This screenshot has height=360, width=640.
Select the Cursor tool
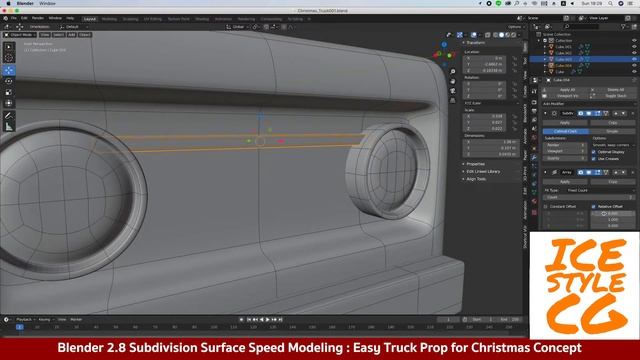9,58
